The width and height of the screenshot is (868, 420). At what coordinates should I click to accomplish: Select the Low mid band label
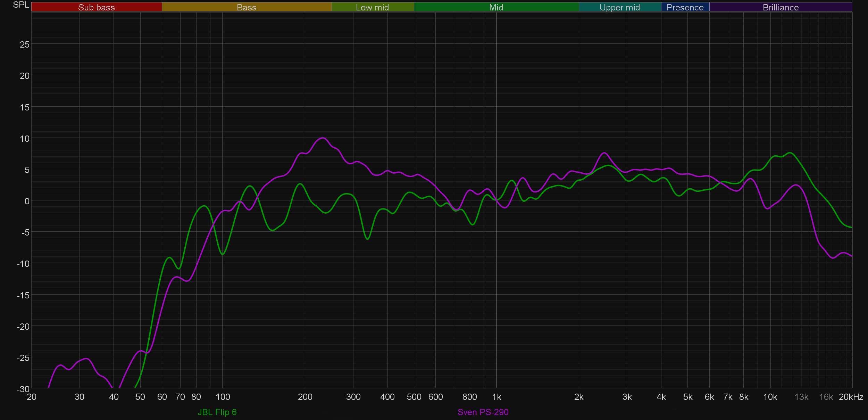(372, 7)
